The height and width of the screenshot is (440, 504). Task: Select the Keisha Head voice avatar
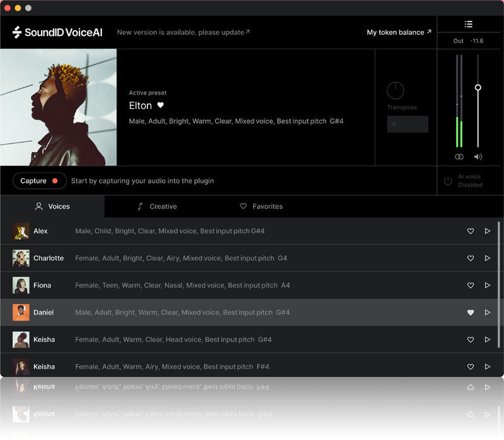pyautogui.click(x=21, y=340)
